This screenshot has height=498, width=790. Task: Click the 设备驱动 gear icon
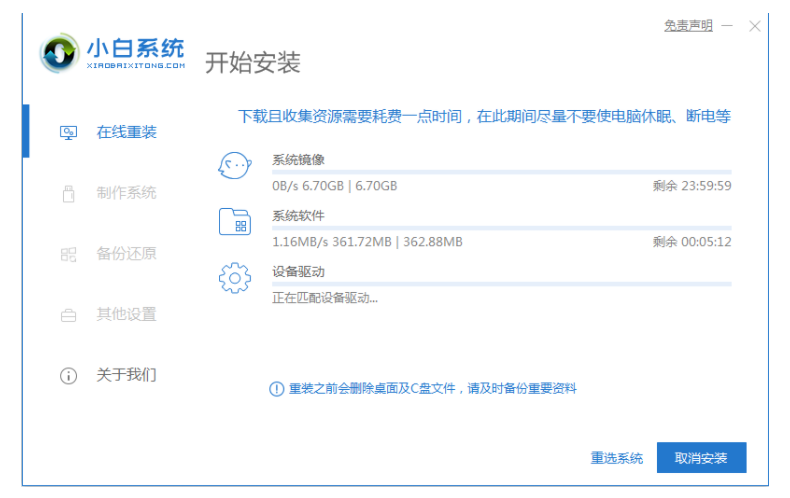click(x=235, y=278)
